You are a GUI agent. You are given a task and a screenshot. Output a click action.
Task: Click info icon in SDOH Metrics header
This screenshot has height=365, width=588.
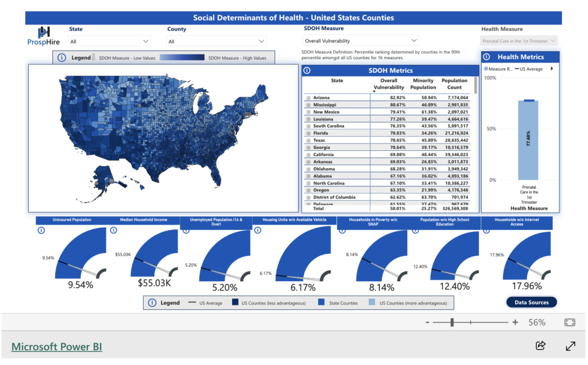(x=307, y=71)
